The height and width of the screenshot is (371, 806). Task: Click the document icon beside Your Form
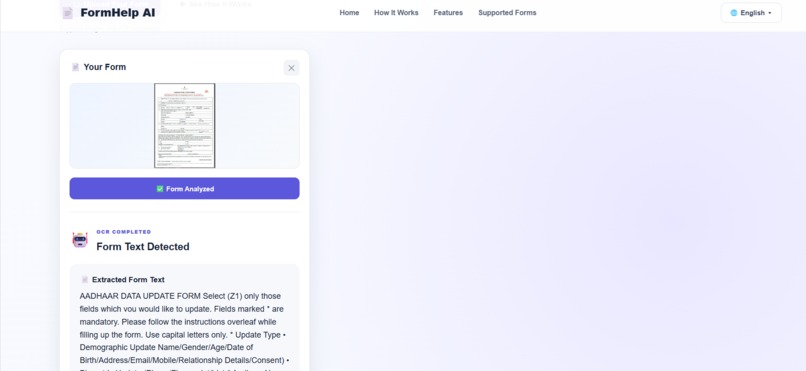click(76, 67)
